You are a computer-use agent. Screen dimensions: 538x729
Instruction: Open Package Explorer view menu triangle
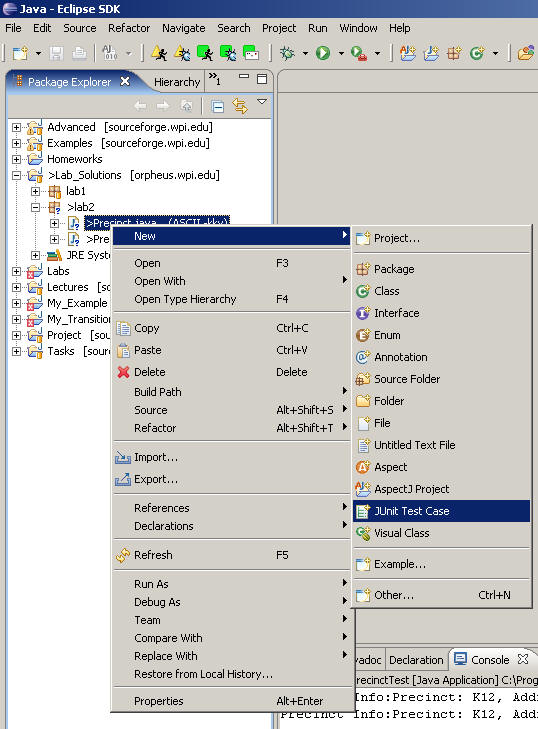tap(262, 101)
